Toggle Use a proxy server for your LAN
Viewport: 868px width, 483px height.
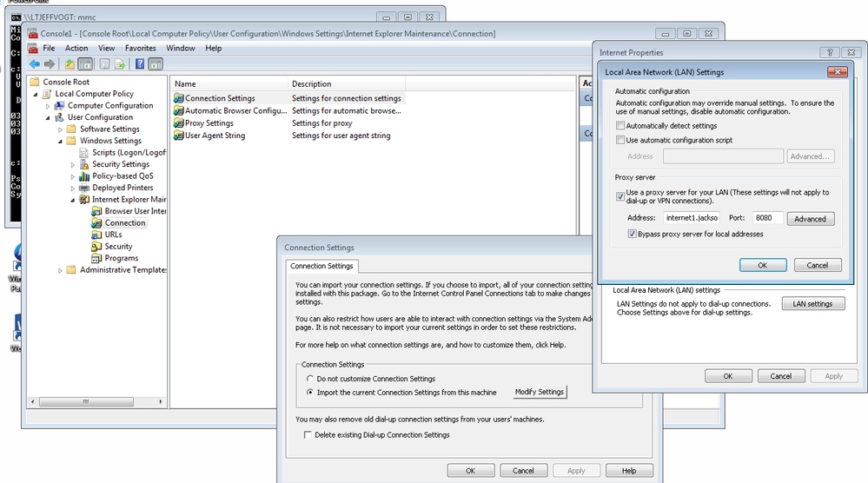tap(620, 195)
